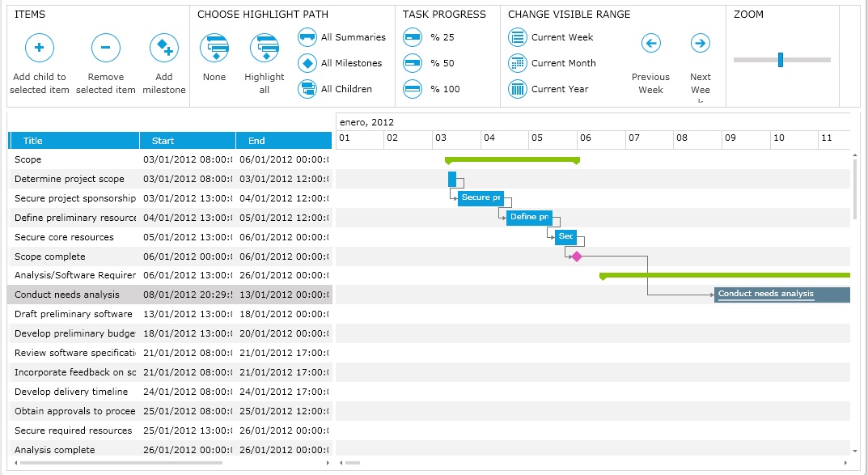The height and width of the screenshot is (475, 868).
Task: Set task progress to % 25
Action: point(413,37)
